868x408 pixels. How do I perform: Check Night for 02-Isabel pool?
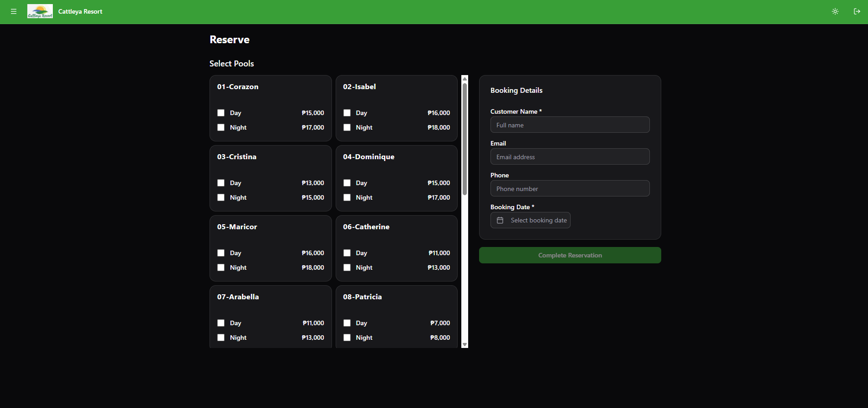[x=347, y=127]
